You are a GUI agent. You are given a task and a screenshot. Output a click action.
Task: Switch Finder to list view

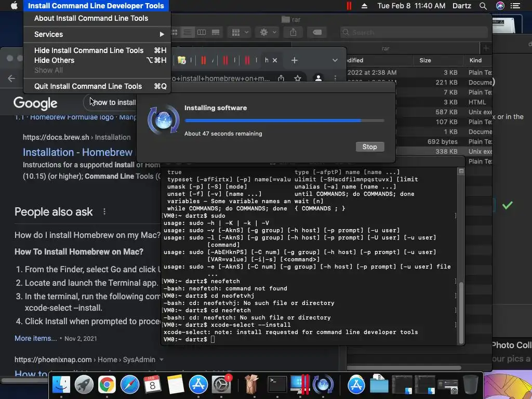point(187,32)
